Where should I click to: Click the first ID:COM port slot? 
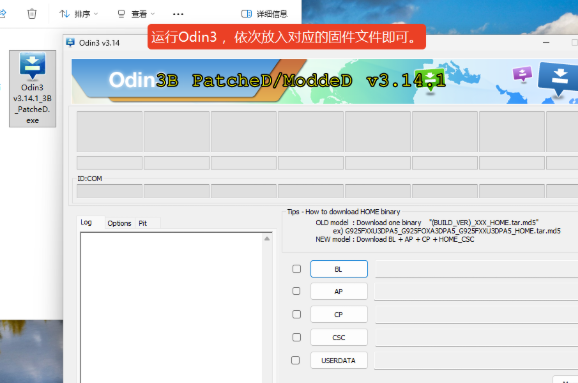tap(109, 191)
